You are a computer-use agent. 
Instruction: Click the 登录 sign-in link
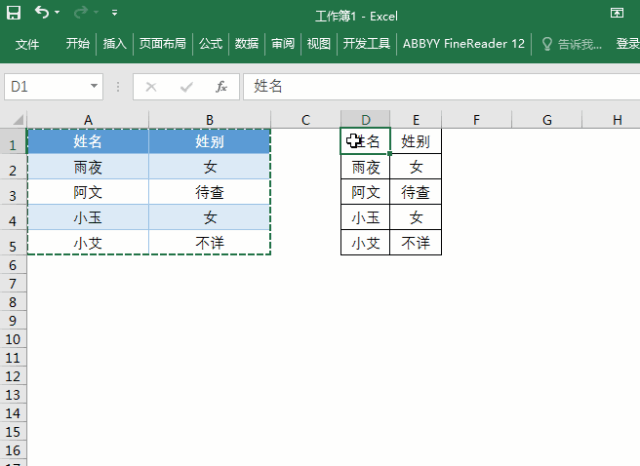point(628,44)
